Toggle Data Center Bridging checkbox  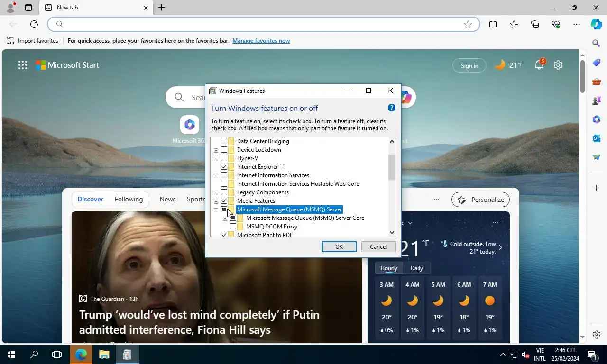click(x=224, y=141)
